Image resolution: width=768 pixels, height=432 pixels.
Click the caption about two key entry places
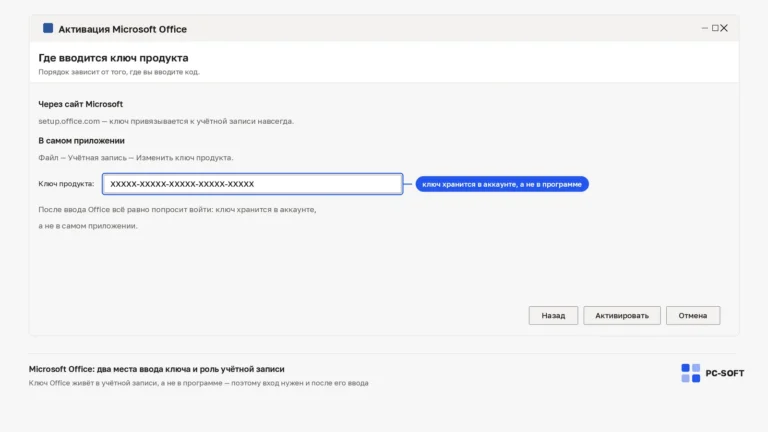pos(156,369)
